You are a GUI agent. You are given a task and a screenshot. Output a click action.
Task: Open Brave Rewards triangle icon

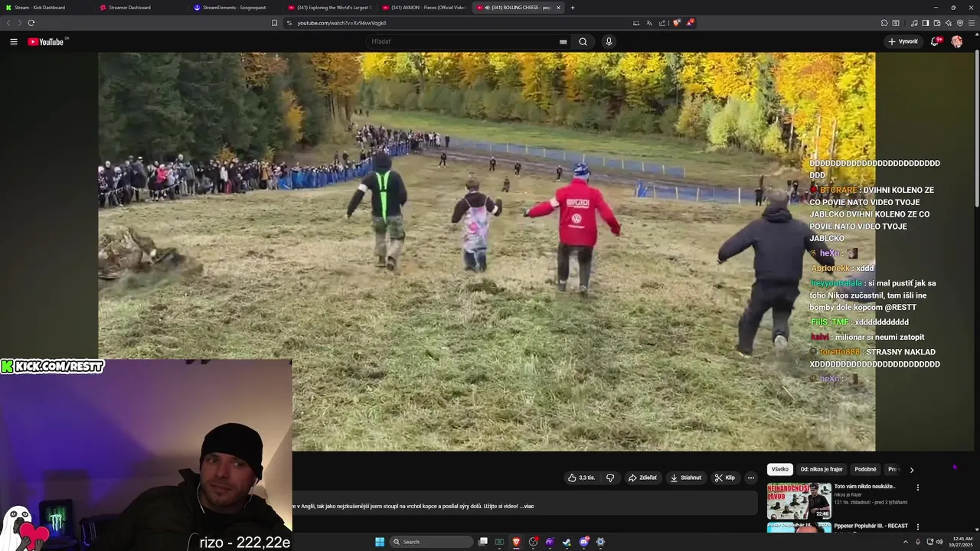tap(689, 23)
